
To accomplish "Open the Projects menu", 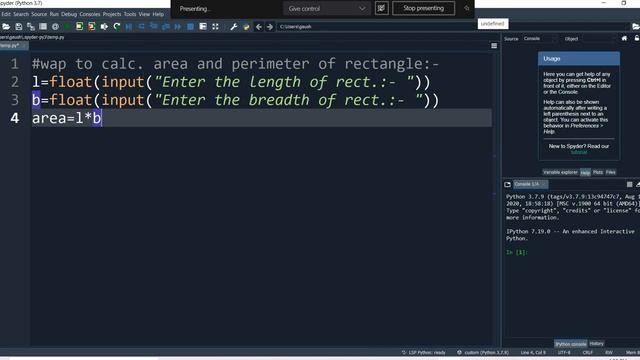I will click(111, 14).
